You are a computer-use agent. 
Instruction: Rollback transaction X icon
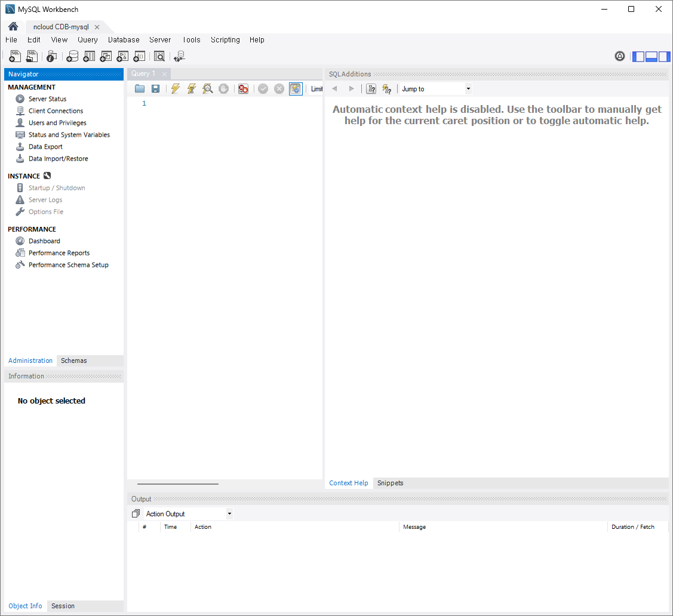click(279, 89)
